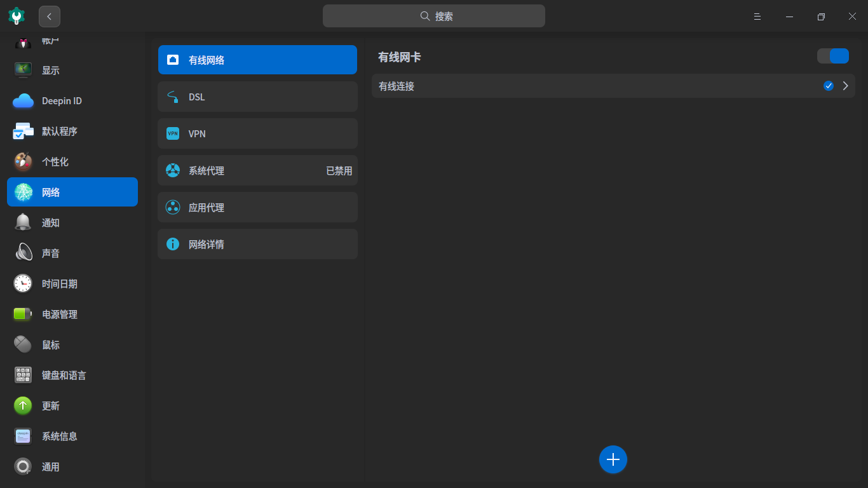This screenshot has height=488, width=868.
Task: Open 电源管理 settings label
Action: (60, 315)
